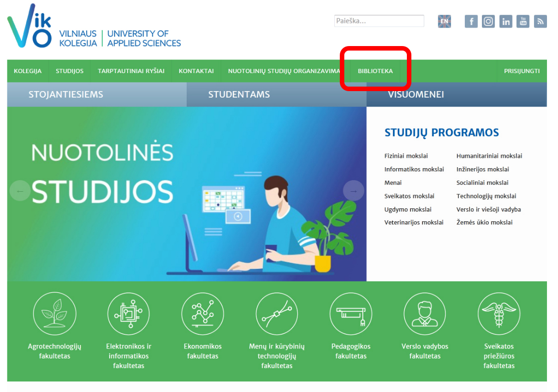The image size is (558, 392).
Task: Switch language using the EN flag icon
Action: coord(444,22)
